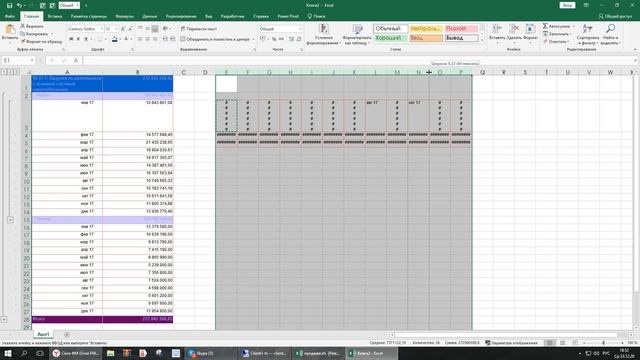Increase font size
The width and height of the screenshot is (640, 360).
123,29
